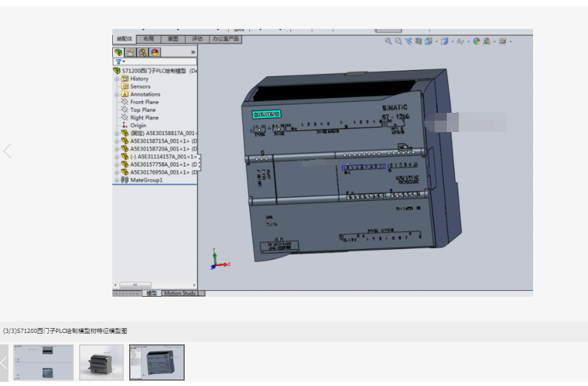Go to previous image with left arrow
This screenshot has height=386, width=588.
tap(7, 151)
